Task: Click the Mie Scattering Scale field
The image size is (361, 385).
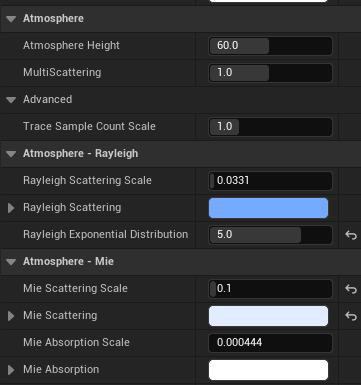Action: 270,289
